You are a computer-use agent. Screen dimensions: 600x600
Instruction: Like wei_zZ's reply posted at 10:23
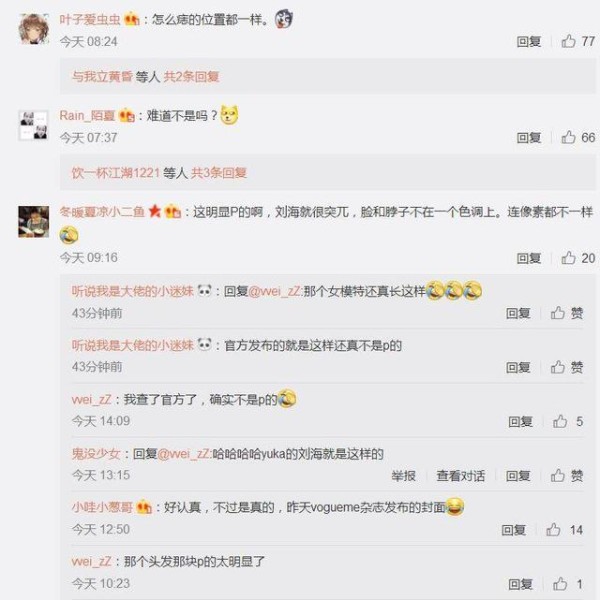point(560,584)
